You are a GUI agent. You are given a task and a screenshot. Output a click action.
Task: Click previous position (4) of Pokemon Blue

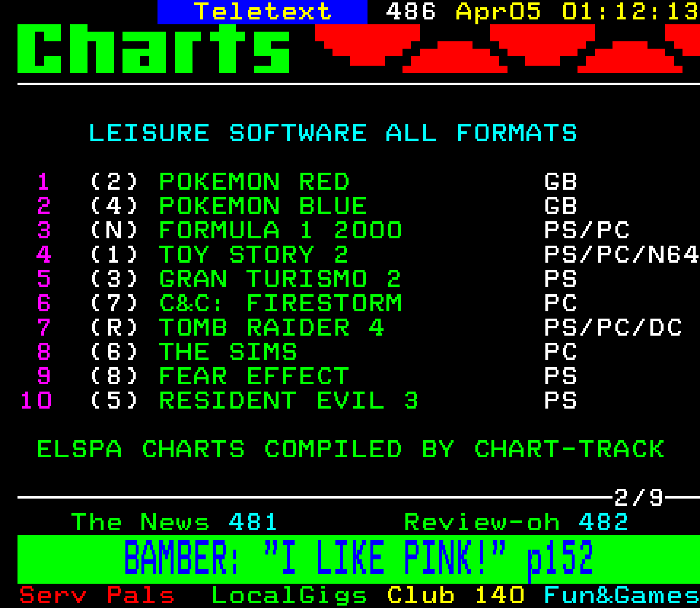pyautogui.click(x=114, y=206)
